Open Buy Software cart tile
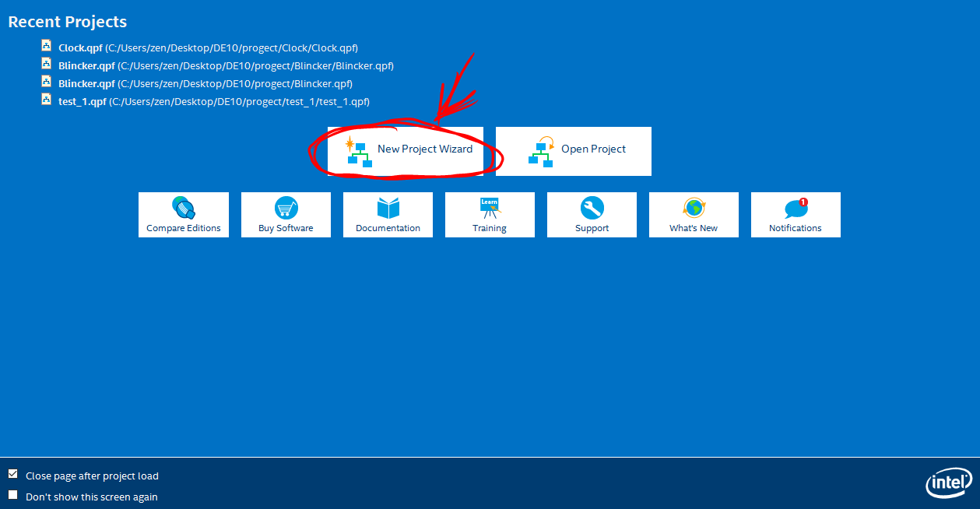 tap(286, 215)
